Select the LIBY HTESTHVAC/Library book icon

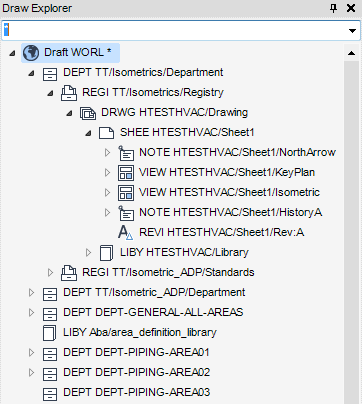(x=107, y=253)
